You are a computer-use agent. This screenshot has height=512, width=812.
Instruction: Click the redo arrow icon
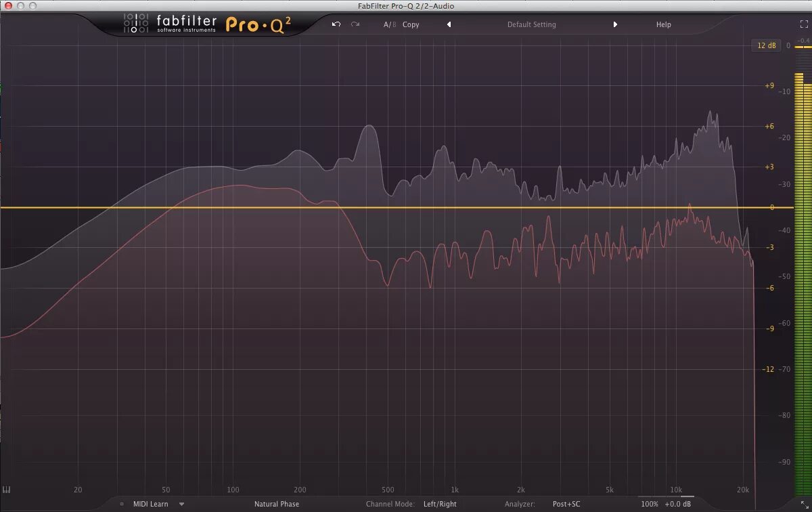[x=355, y=24]
